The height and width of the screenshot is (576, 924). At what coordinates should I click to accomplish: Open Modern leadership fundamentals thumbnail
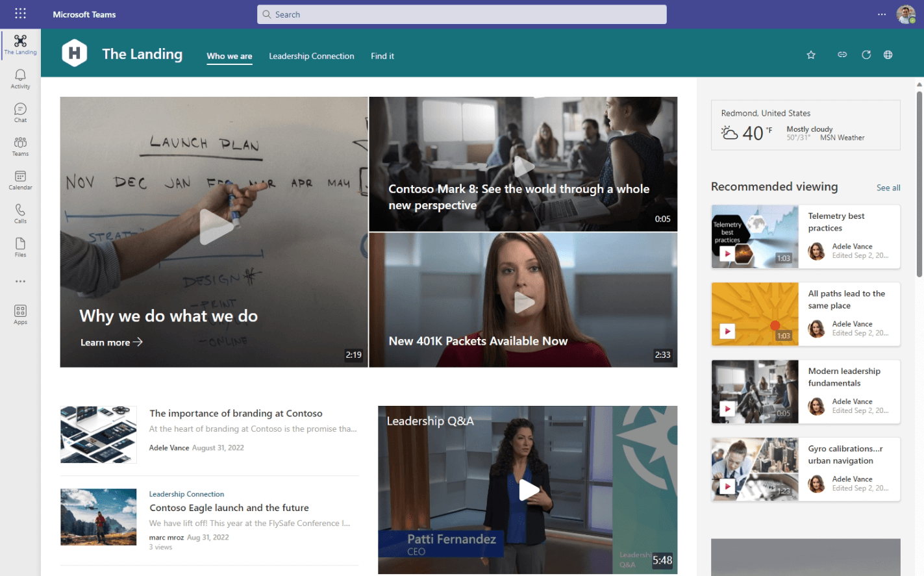click(x=755, y=392)
